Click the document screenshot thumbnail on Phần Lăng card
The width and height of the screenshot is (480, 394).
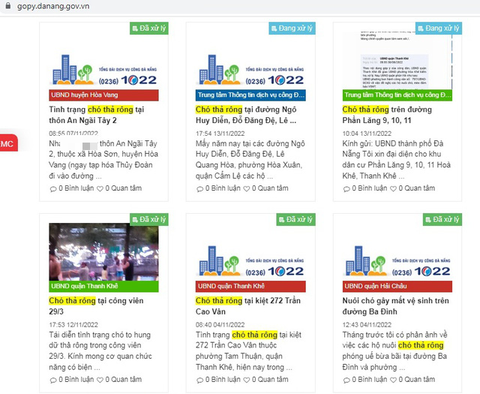(x=397, y=59)
